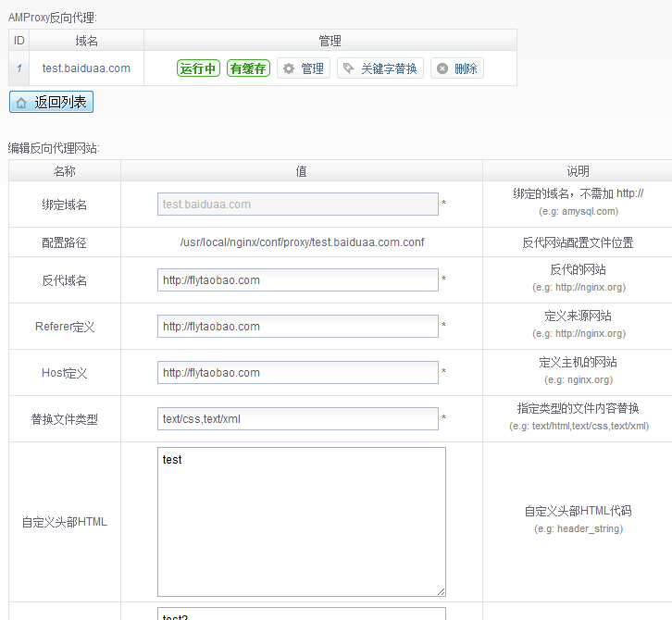Click the 域名 column header

pos(86,41)
